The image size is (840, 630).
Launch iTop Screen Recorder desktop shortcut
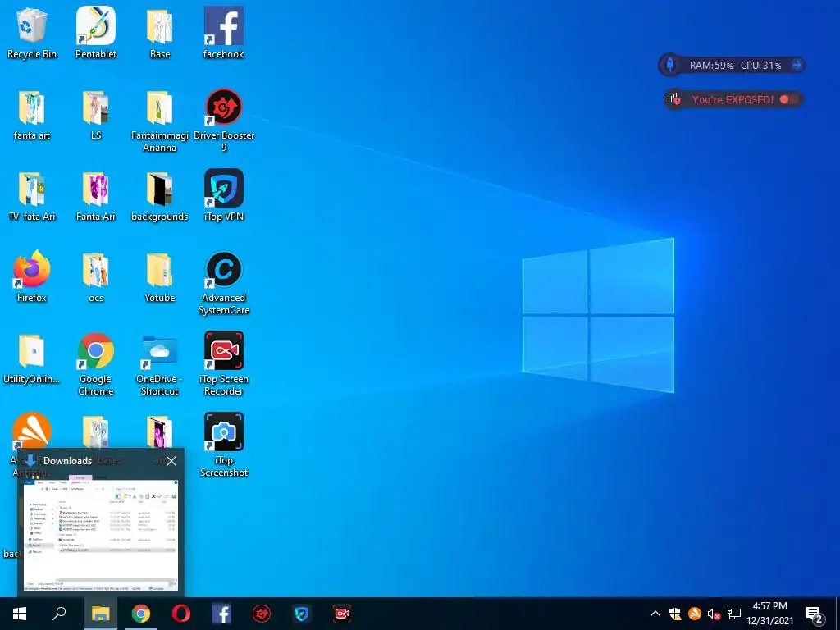[x=224, y=364]
